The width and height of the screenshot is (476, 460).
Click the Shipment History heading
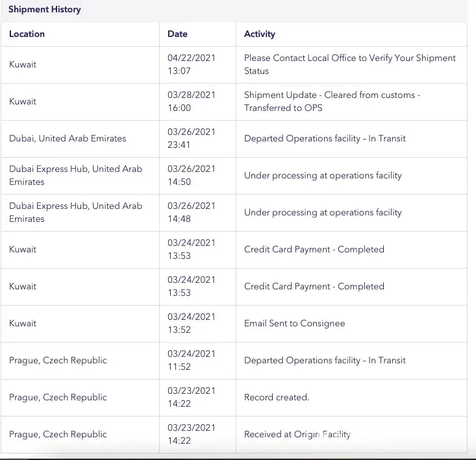tap(45, 10)
